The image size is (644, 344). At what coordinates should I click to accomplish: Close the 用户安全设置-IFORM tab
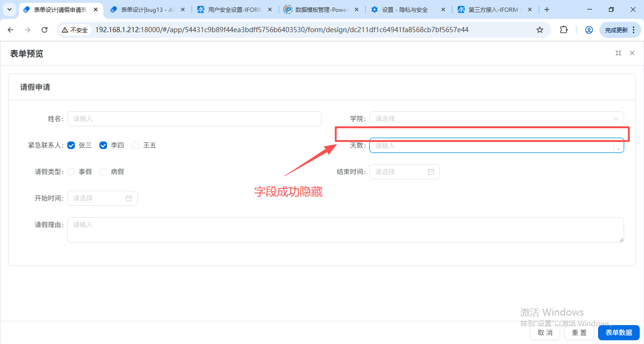pos(270,9)
